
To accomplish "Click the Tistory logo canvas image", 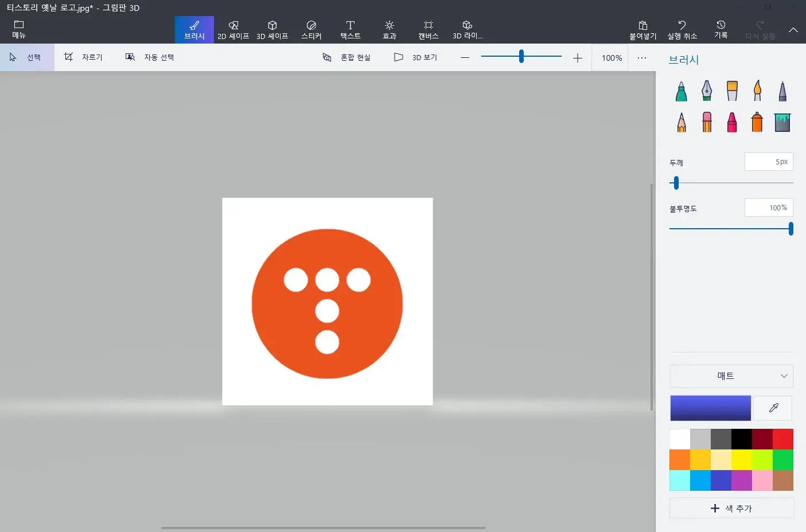I will tap(328, 302).
